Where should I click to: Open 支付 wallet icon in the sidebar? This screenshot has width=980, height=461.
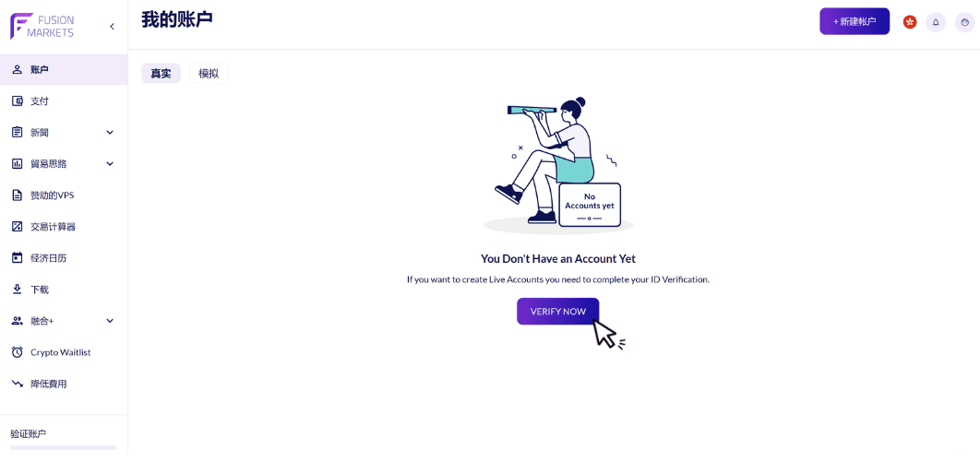[x=18, y=100]
